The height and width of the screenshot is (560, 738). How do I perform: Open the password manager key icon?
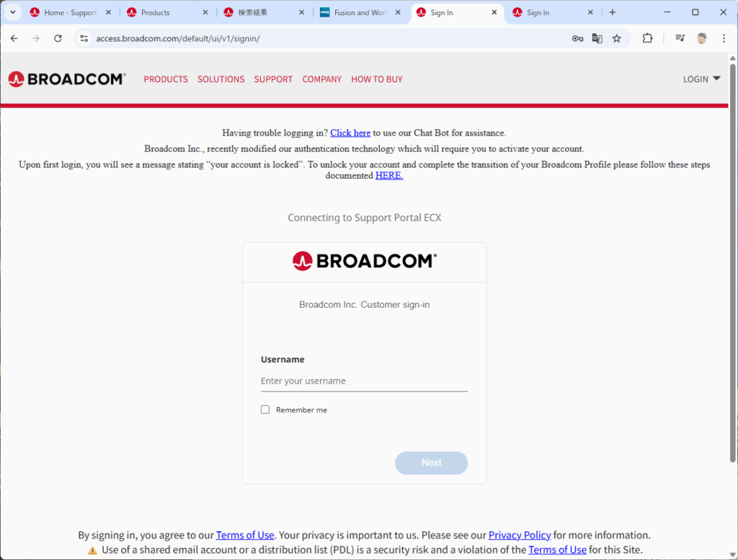click(x=577, y=39)
